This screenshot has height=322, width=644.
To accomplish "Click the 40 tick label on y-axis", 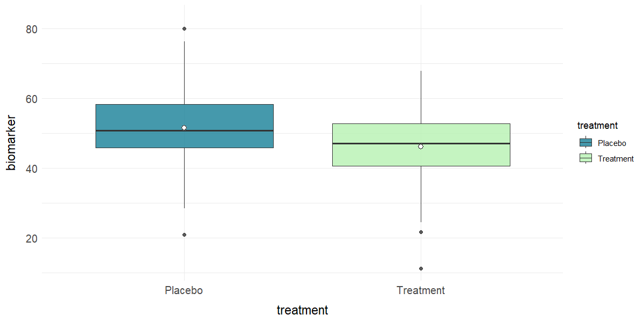I will (31, 169).
